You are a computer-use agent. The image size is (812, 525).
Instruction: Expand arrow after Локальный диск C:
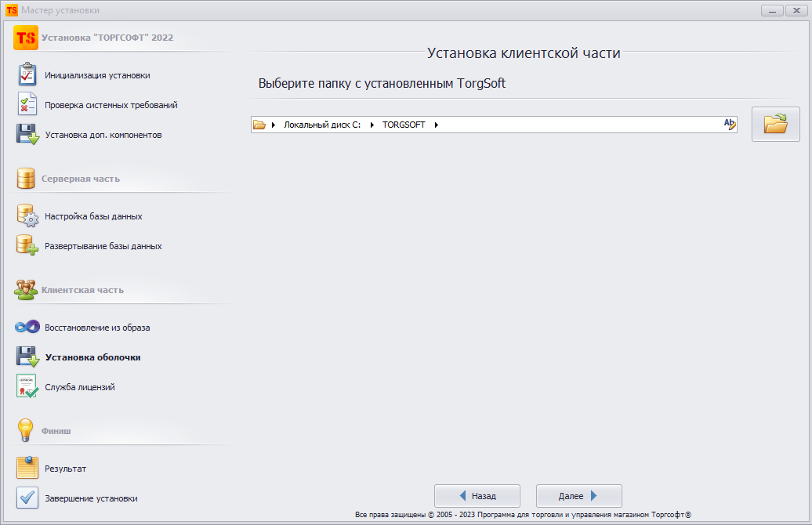372,125
